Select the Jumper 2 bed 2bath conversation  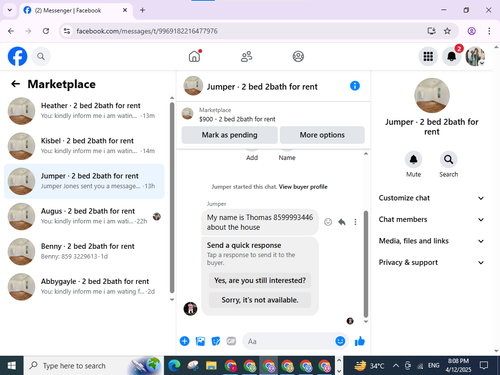click(84, 181)
